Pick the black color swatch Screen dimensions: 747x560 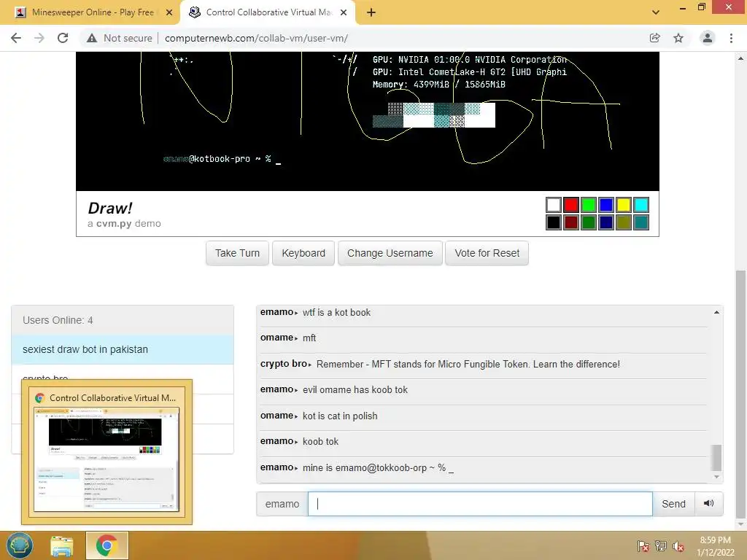(554, 222)
